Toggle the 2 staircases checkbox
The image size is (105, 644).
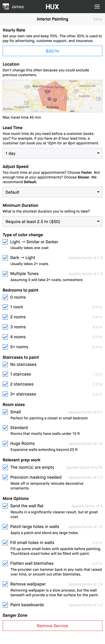click(5, 384)
